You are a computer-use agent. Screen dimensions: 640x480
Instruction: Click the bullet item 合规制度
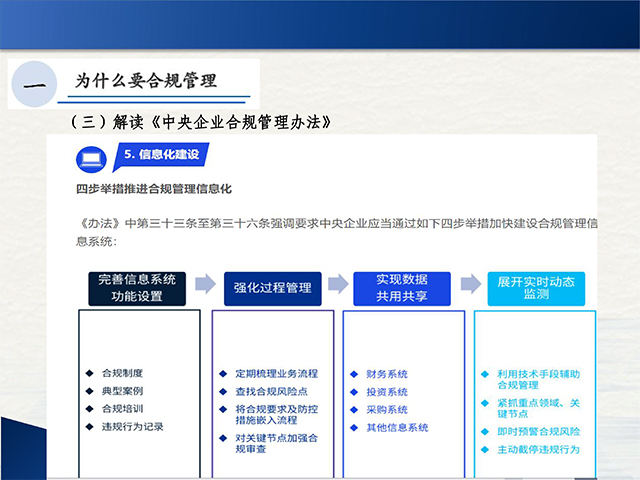(x=122, y=373)
